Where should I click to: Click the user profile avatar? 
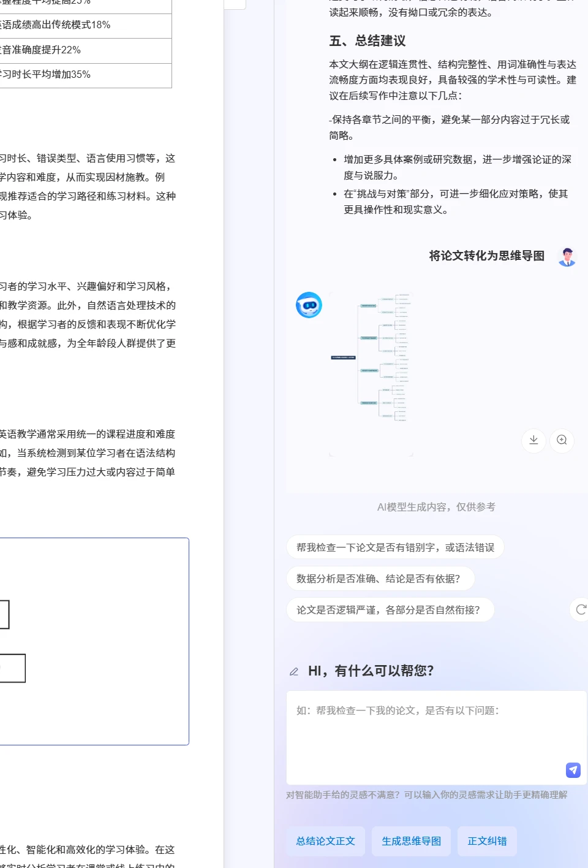point(567,256)
